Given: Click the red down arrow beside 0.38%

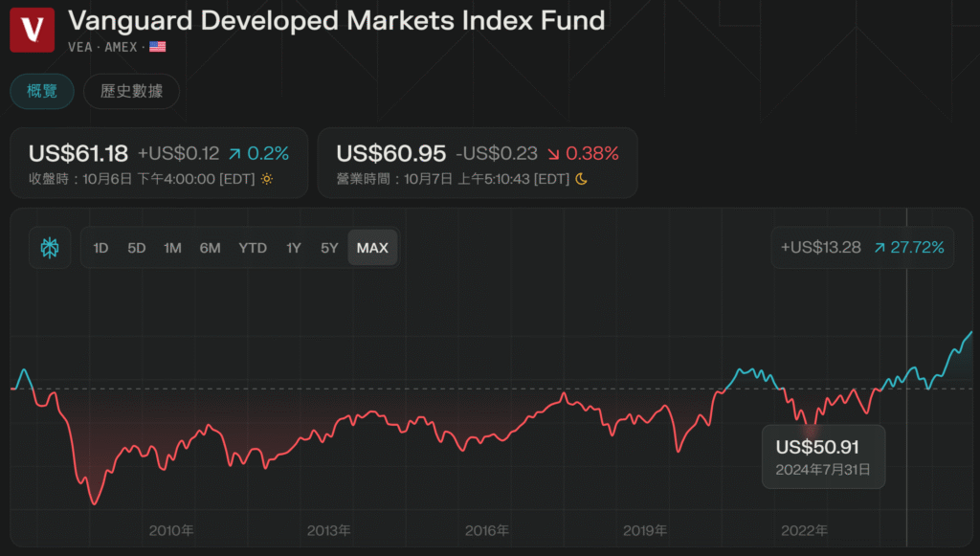Looking at the screenshot, I should click(x=553, y=153).
